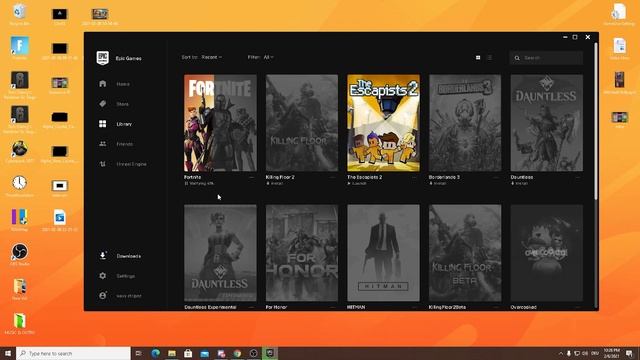Select the OBS Studio desktop shortcut

coord(19,255)
